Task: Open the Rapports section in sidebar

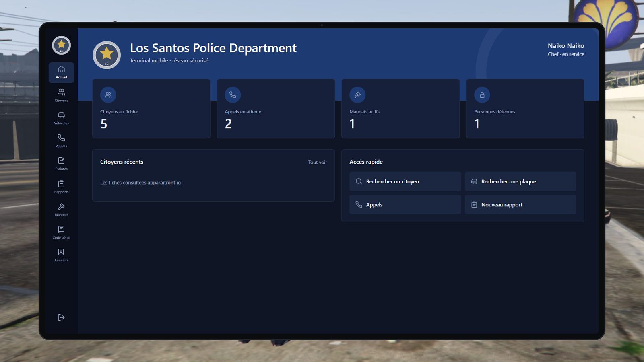Action: coord(61,187)
